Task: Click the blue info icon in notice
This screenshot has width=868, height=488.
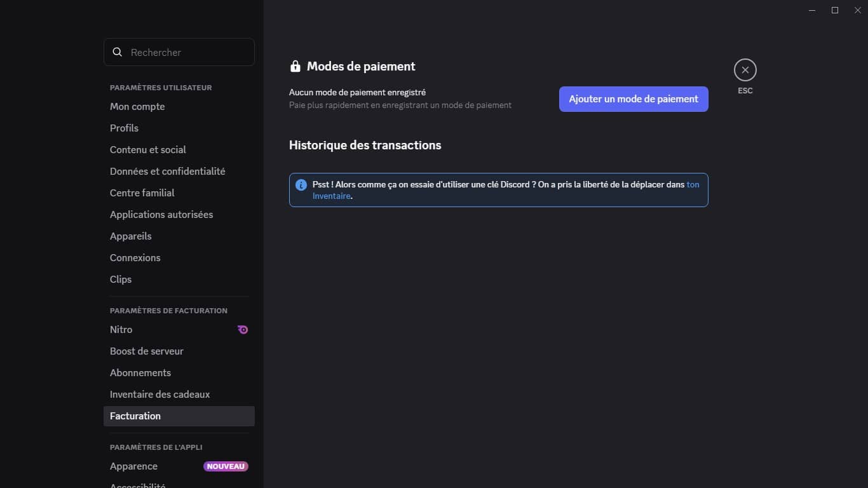Action: [301, 185]
